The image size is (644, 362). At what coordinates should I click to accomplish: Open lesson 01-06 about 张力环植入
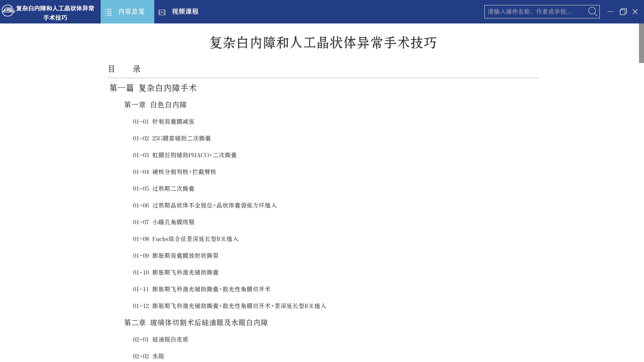click(205, 205)
